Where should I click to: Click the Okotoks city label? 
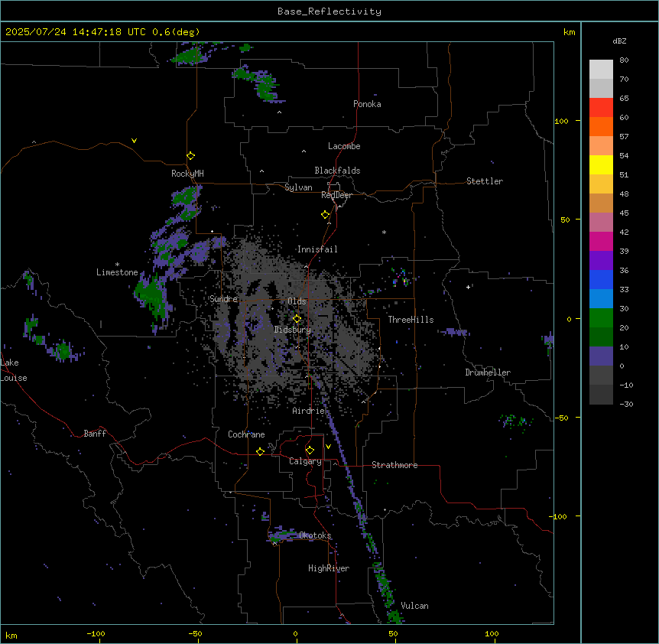[x=315, y=535]
